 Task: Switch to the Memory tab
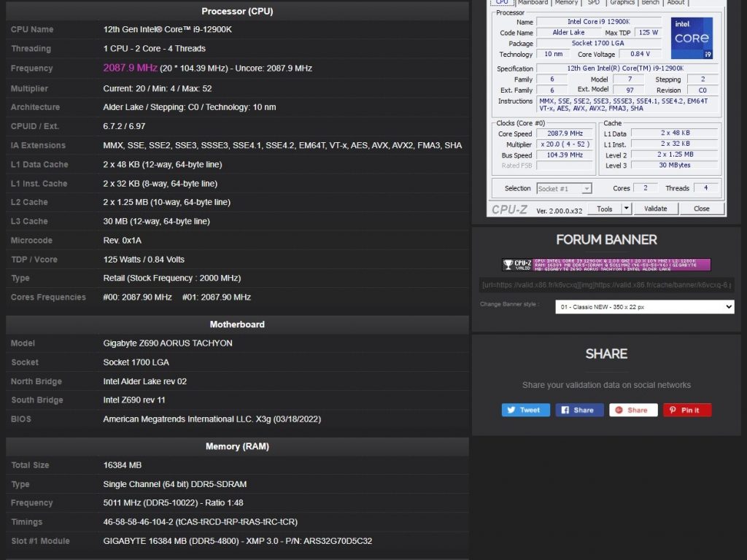click(x=566, y=3)
